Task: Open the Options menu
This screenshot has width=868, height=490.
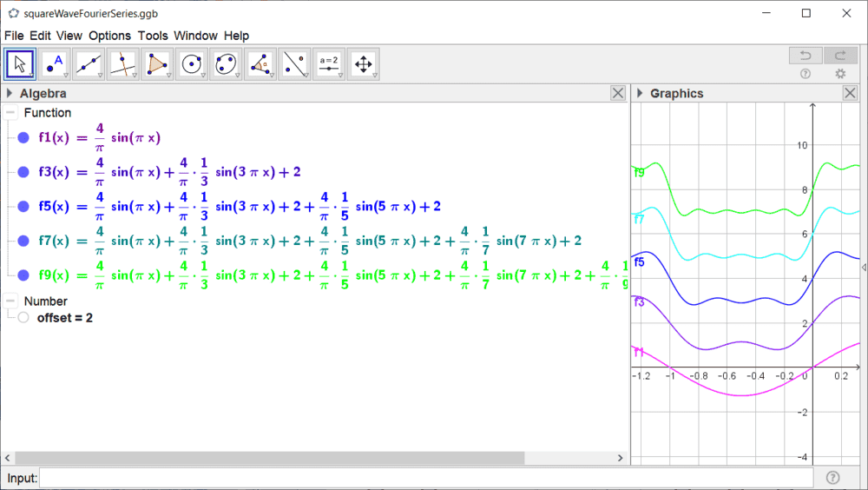Action: click(x=109, y=36)
